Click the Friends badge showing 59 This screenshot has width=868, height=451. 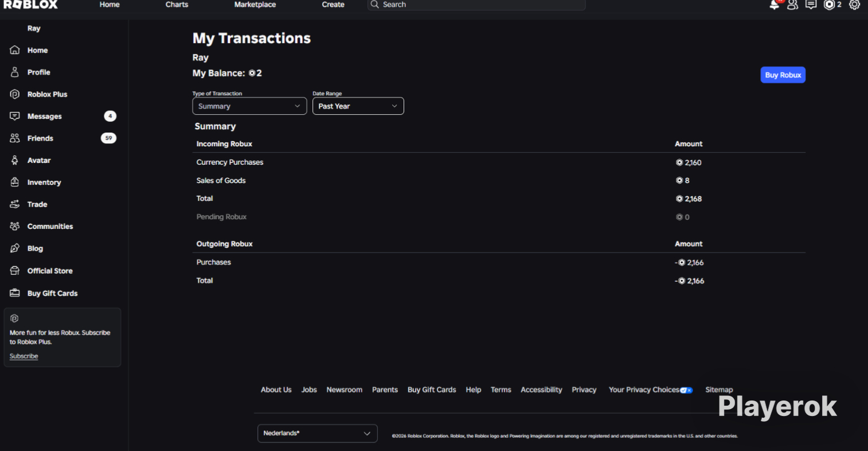click(108, 138)
